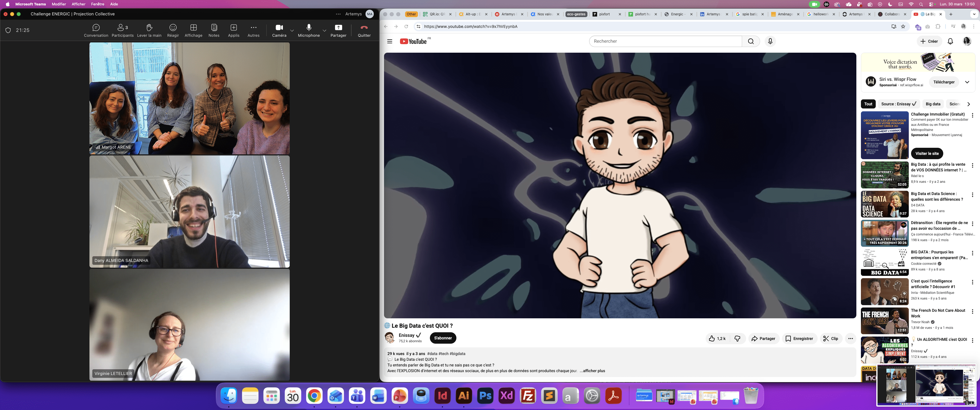980x410 pixels.
Task: Open YouTube notifications bell
Action: 950,41
